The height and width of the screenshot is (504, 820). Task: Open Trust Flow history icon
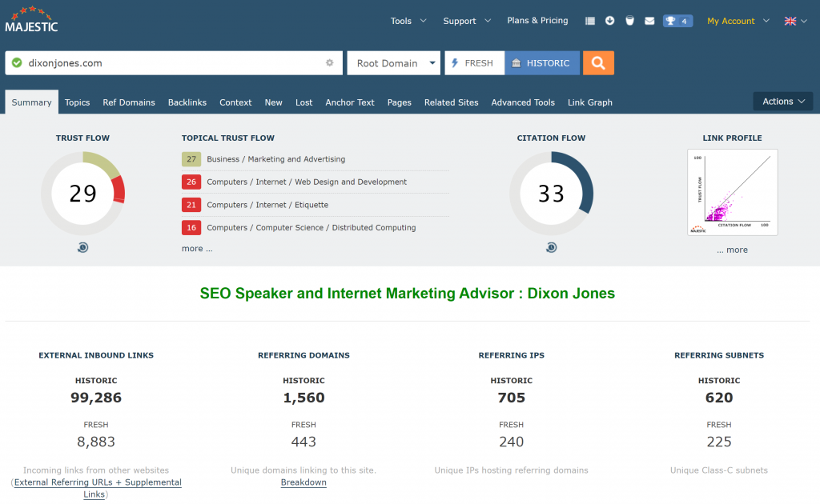pyautogui.click(x=82, y=247)
